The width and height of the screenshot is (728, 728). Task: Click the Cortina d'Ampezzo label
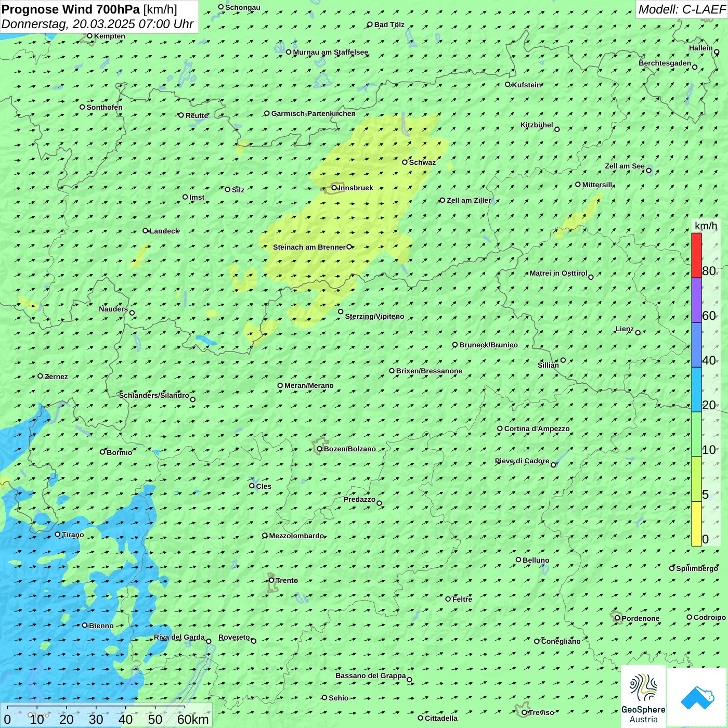[537, 428]
